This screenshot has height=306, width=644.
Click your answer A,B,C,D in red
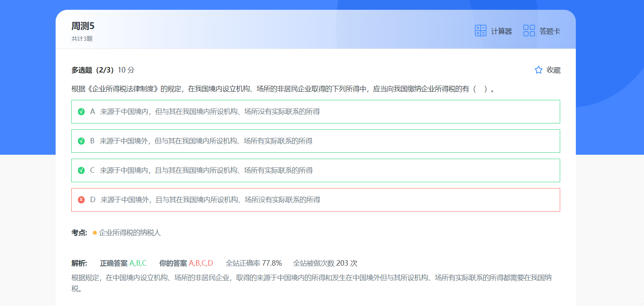tap(201, 263)
